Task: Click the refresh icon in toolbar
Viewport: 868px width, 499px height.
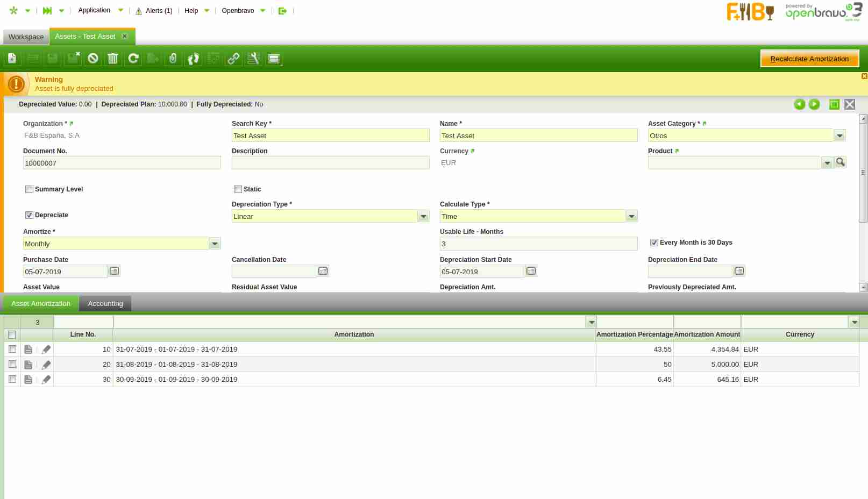Action: (133, 59)
